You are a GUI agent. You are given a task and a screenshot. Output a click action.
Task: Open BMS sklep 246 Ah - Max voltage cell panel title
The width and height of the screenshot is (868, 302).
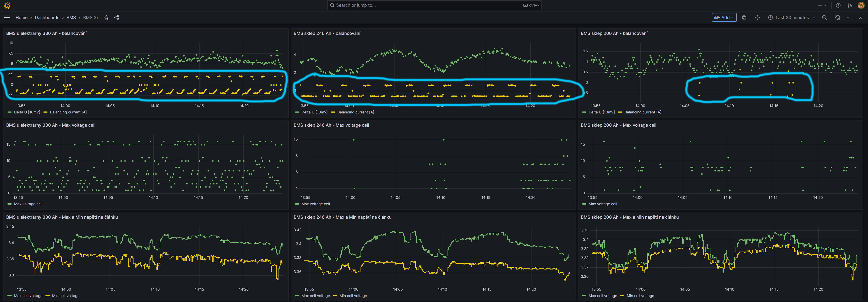pyautogui.click(x=331, y=125)
